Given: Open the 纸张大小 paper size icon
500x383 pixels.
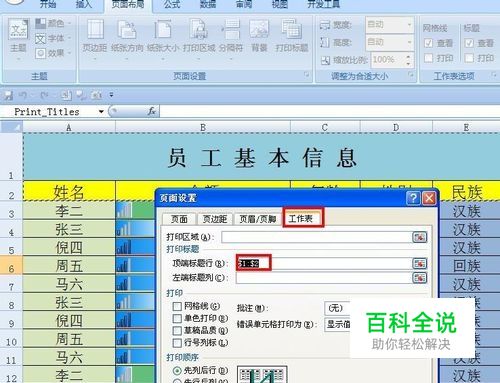Looking at the screenshot, I should coord(163,30).
